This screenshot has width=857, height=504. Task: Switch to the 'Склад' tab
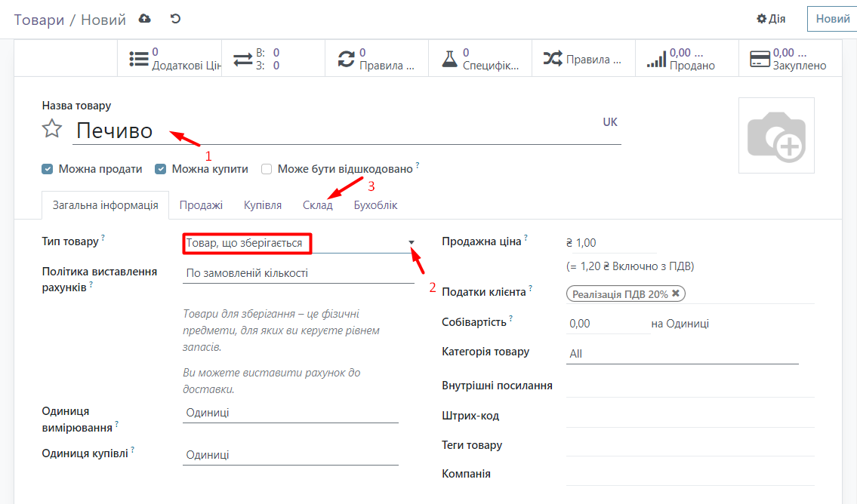317,205
